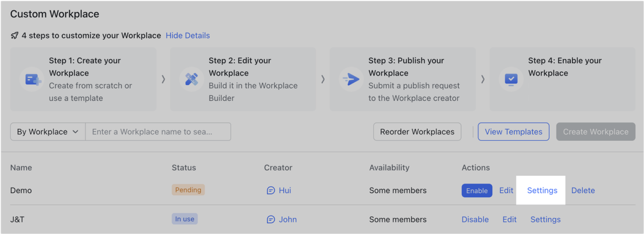Click the Step 2 edit tools icon

click(191, 79)
